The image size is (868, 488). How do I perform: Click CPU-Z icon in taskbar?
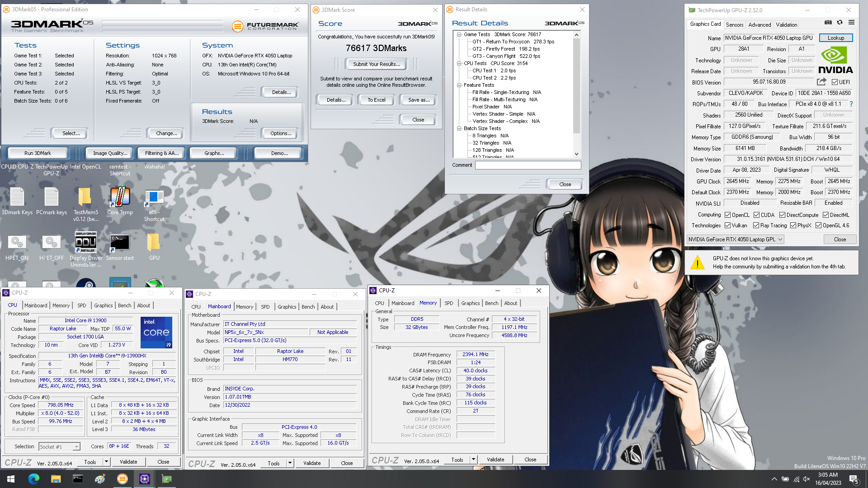coord(145,479)
